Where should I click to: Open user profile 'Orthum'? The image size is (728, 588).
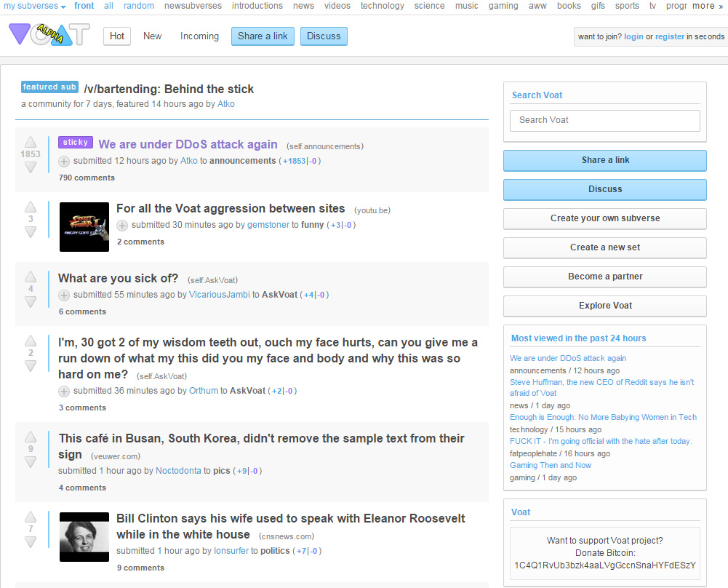coord(204,391)
